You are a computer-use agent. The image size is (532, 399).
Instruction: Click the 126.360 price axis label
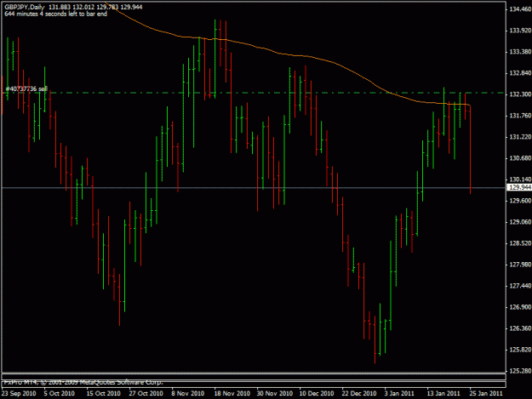(x=520, y=328)
